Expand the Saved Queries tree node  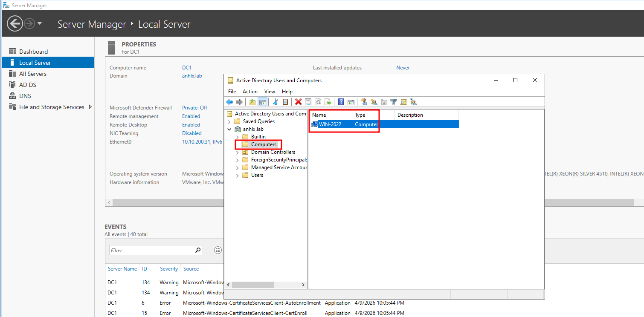230,121
